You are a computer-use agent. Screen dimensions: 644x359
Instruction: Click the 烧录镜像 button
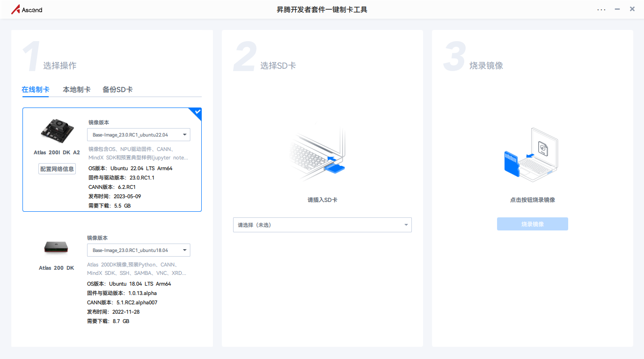pyautogui.click(x=533, y=224)
